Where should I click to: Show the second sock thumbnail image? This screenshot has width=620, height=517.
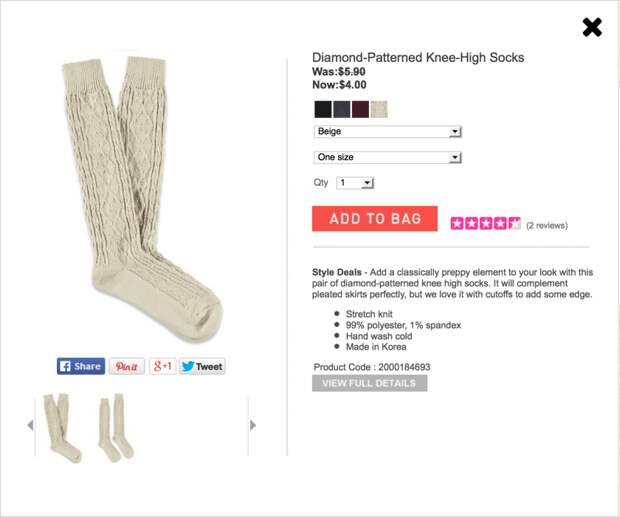[x=116, y=427]
